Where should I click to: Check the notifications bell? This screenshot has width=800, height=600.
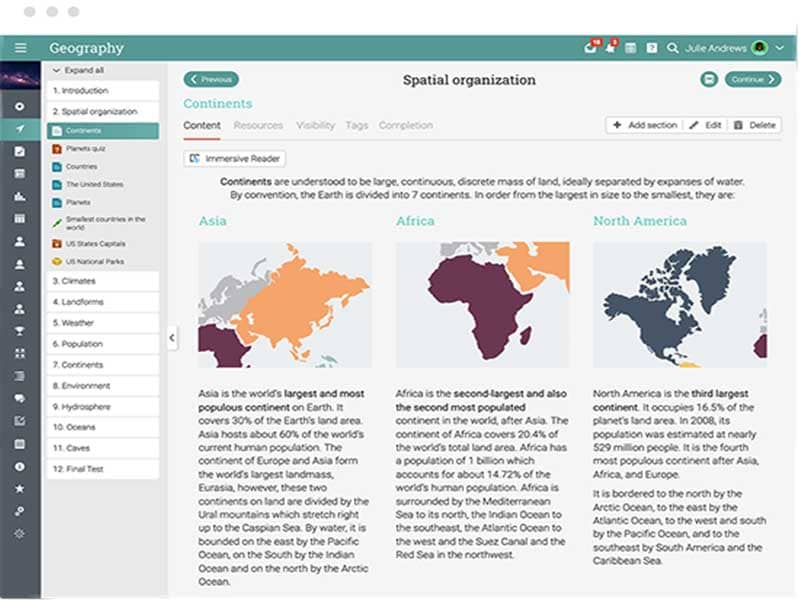(611, 48)
